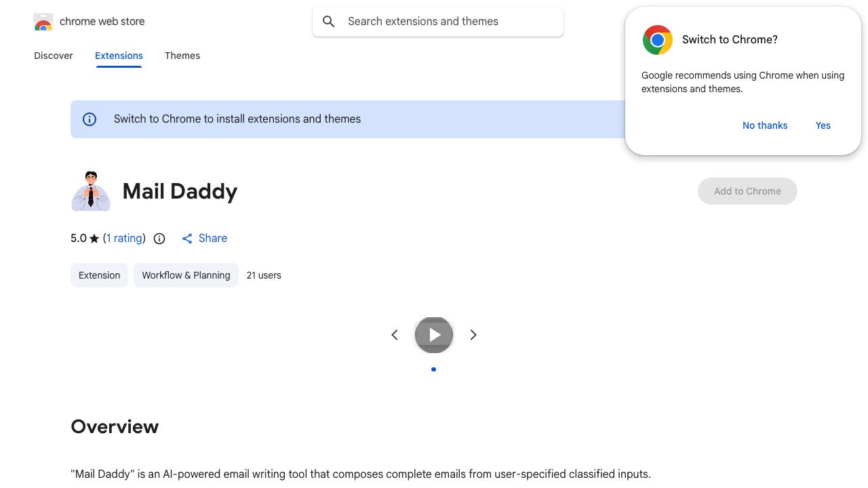Click the Overview heading
The image size is (868, 488).
click(x=115, y=426)
